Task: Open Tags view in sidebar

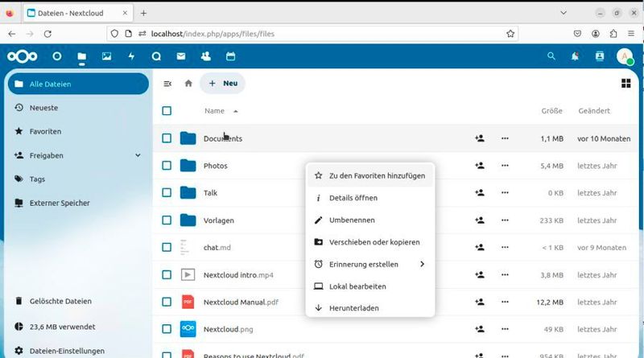Action: (x=78, y=179)
